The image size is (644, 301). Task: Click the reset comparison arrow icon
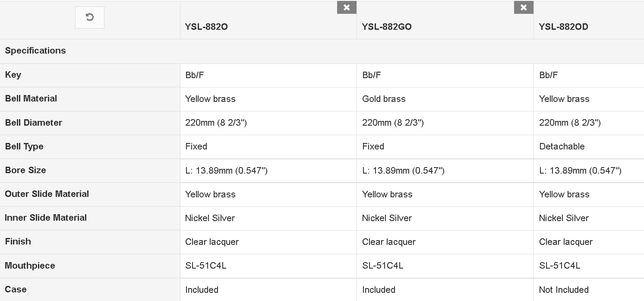coord(90,17)
